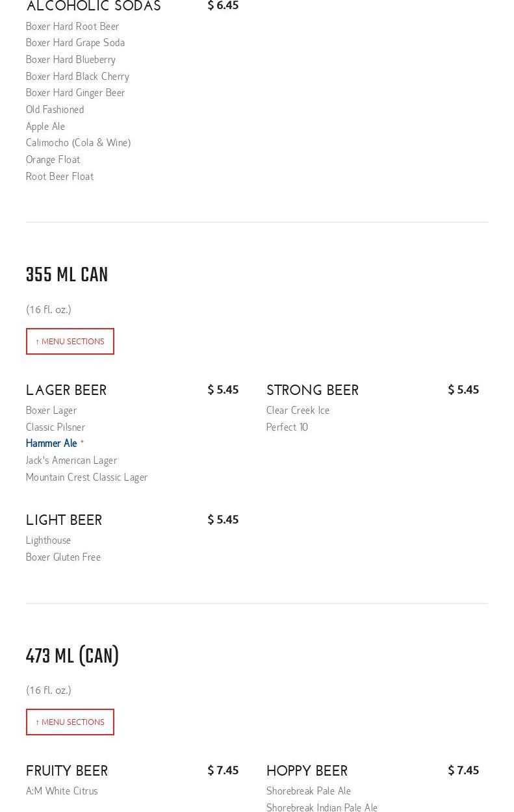Click the A:M White Citrus item
Viewport: 514px width, 812px height.
(62, 791)
